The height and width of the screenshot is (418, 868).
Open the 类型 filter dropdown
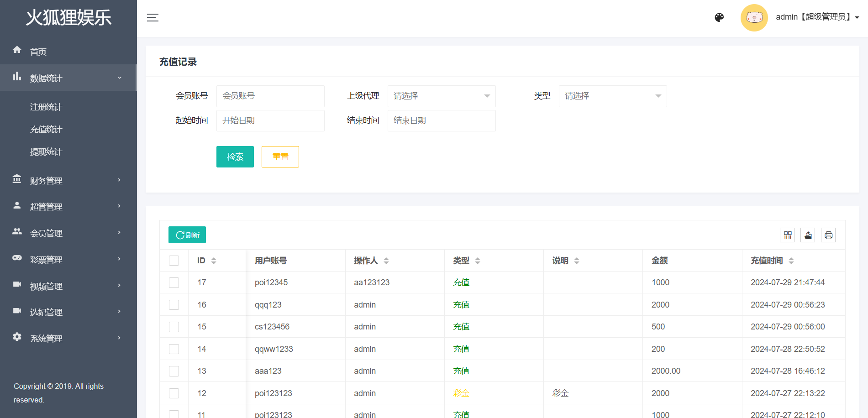612,96
